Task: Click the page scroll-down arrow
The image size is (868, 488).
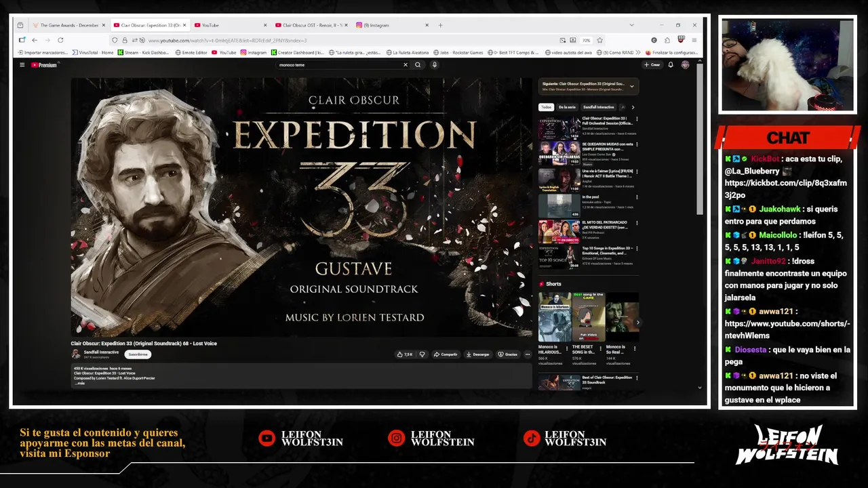Action: pos(700,388)
